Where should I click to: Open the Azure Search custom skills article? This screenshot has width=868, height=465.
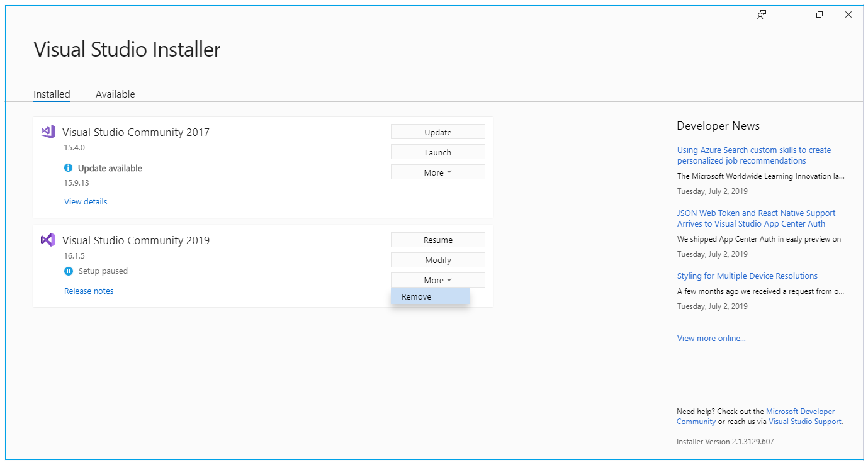[754, 155]
